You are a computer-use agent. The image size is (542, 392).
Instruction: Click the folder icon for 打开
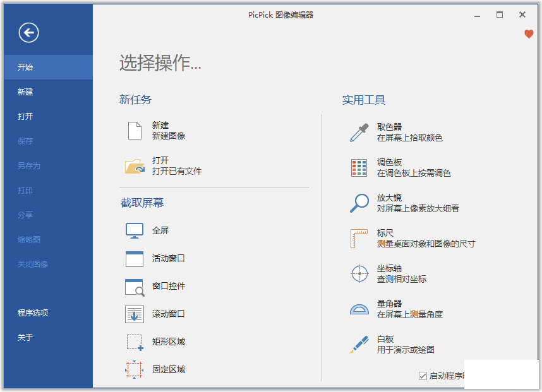pos(135,166)
